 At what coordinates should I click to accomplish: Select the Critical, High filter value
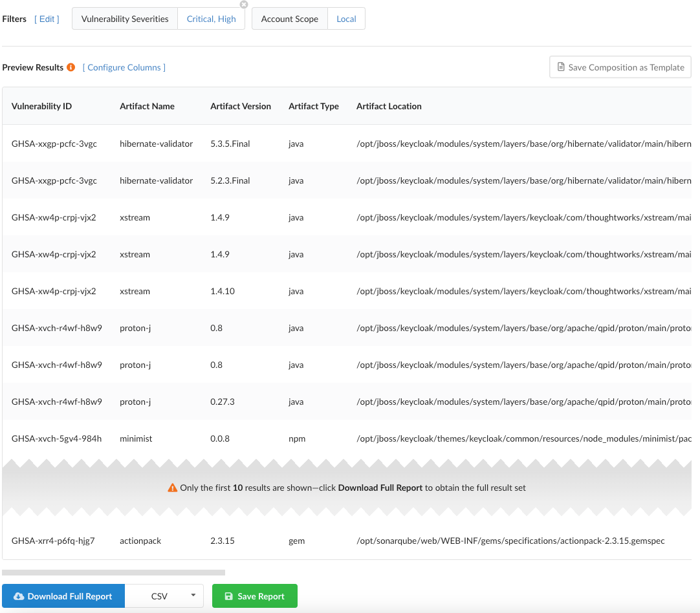(212, 19)
